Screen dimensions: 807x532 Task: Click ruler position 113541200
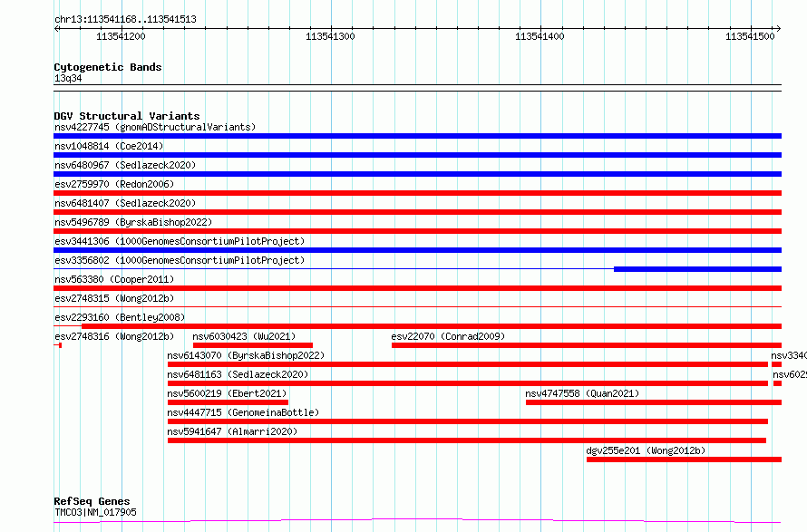121,36
